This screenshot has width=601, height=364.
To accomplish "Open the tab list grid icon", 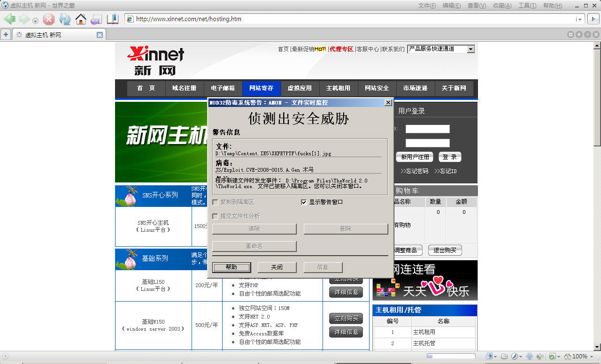I will 570,34.
